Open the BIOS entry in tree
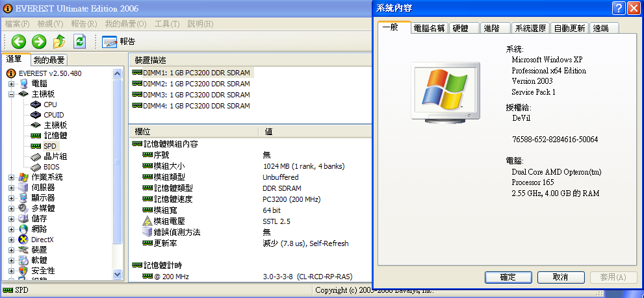The height and width of the screenshot is (298, 644). pyautogui.click(x=51, y=167)
